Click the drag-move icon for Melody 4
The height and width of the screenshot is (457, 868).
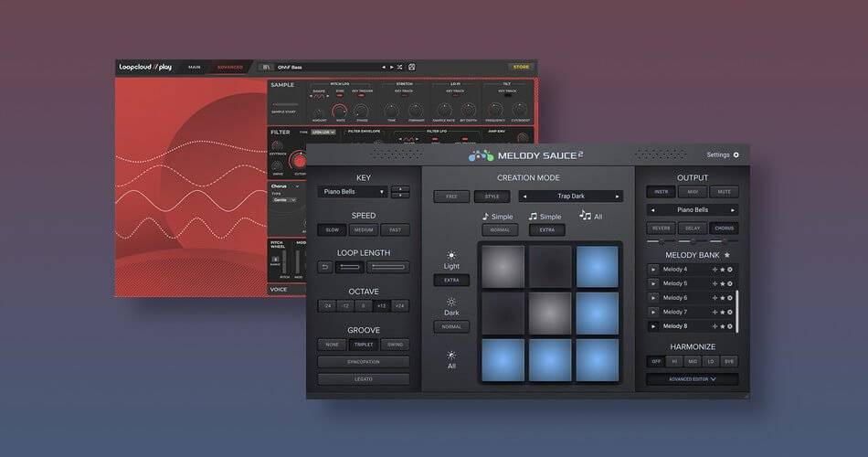(x=715, y=270)
